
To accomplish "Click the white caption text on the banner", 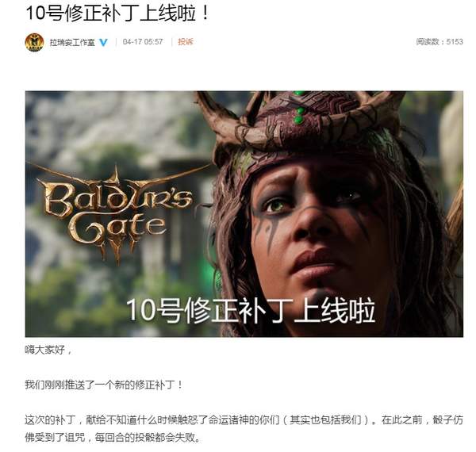I will (251, 310).
